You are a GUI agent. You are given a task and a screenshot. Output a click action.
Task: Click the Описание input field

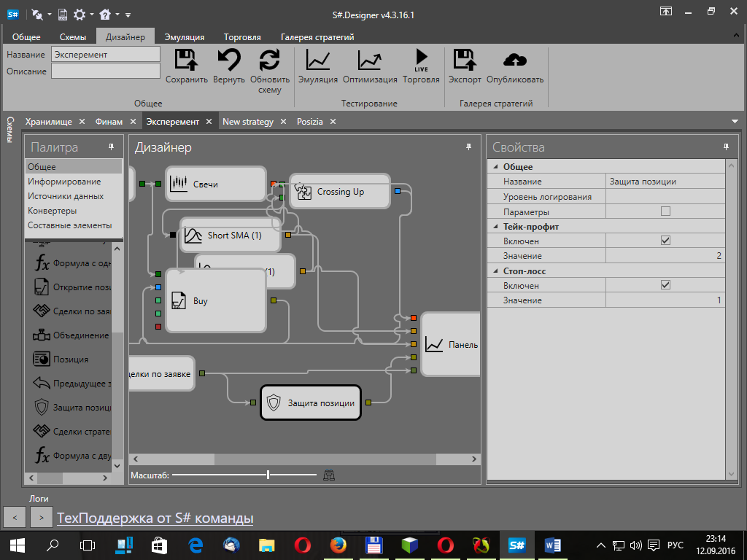106,71
